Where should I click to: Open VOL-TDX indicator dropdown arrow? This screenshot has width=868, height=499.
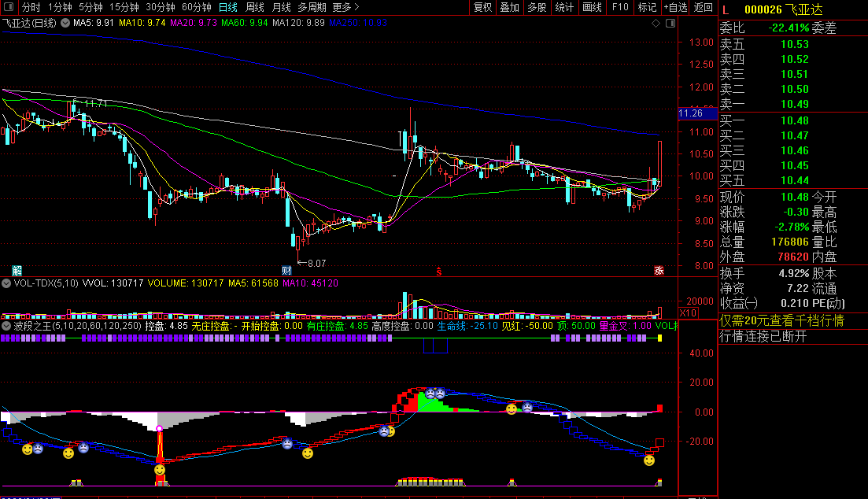click(6, 283)
